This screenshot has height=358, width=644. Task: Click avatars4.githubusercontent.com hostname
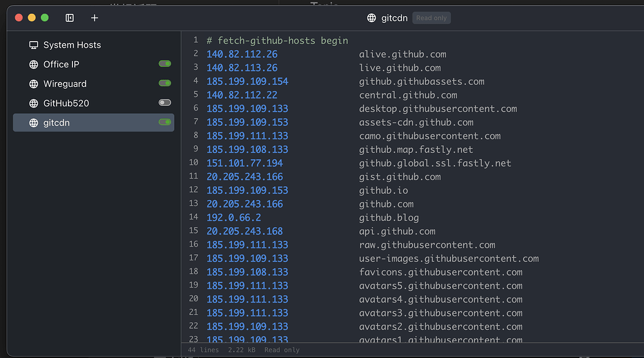[441, 299]
